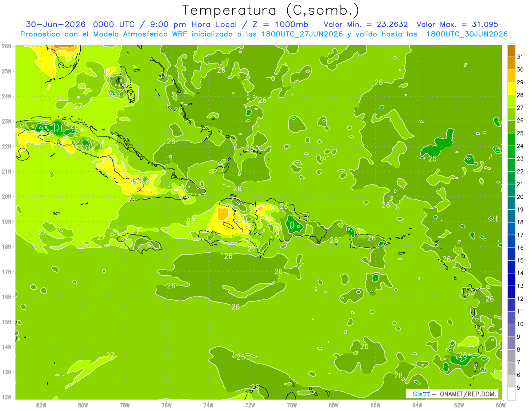
Task: Click the colorbar label '31'
Action: point(520,57)
